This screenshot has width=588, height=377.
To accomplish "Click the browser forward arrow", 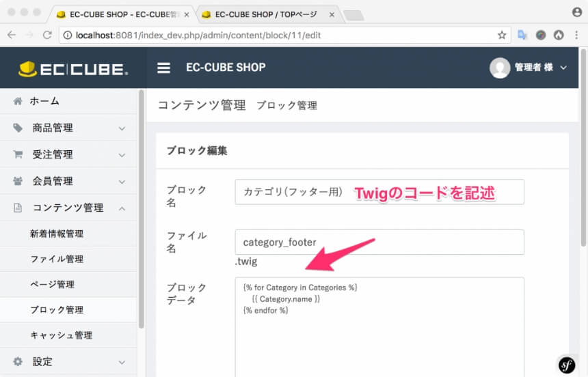I will (x=29, y=36).
